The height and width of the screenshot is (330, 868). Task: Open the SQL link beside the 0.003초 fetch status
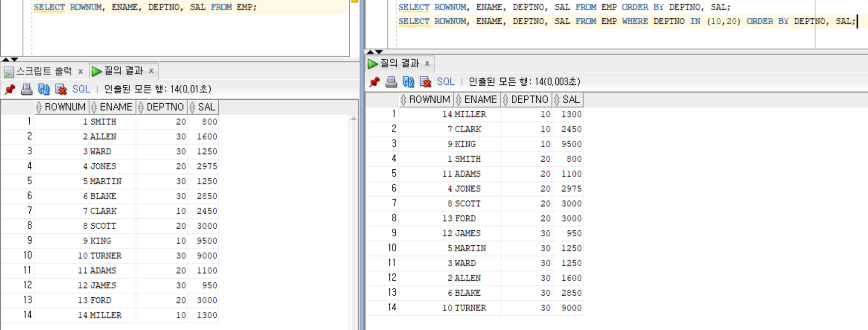point(445,82)
